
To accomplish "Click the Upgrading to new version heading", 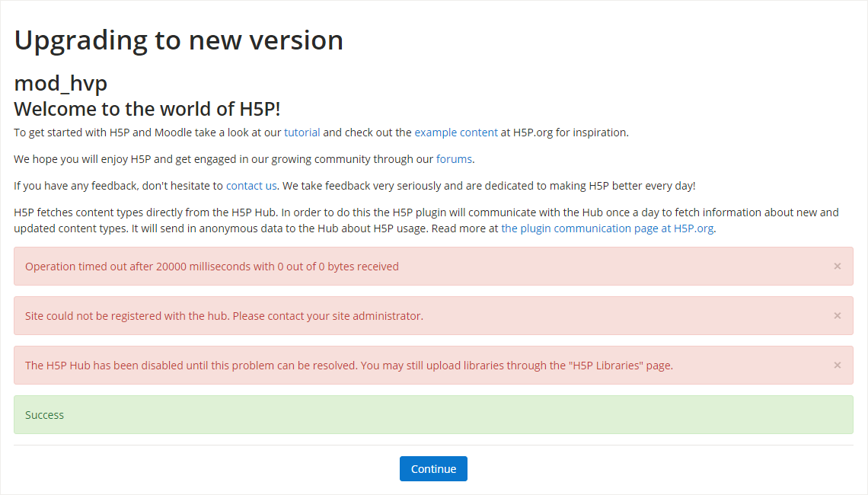I will point(178,40).
